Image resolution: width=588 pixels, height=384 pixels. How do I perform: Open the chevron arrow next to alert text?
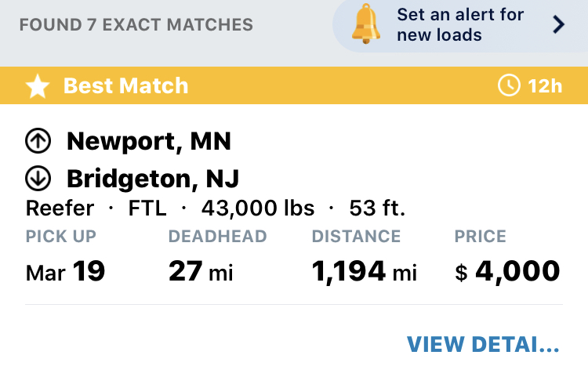558,24
